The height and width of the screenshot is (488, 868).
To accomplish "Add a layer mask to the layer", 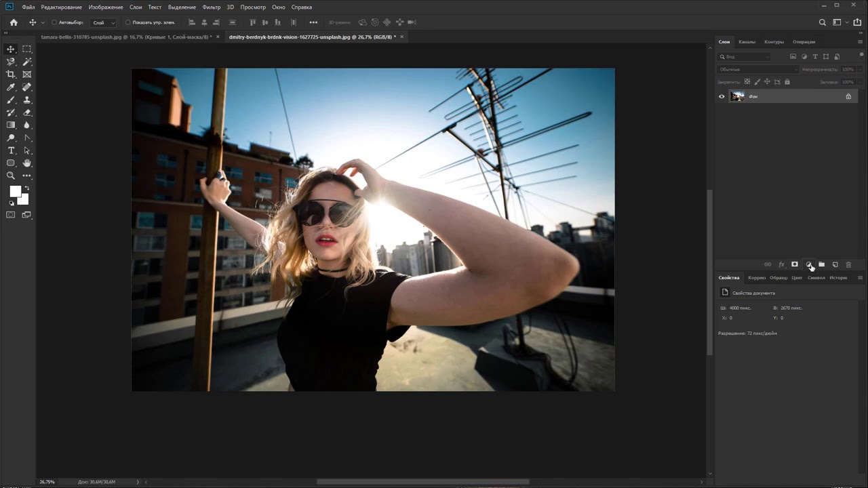I will click(795, 264).
